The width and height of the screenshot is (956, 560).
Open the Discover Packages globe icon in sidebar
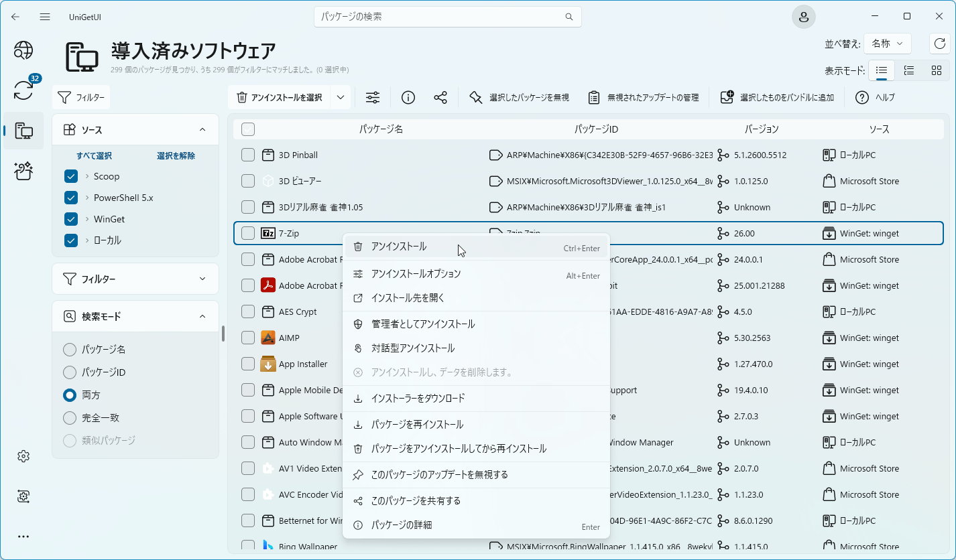[x=23, y=50]
